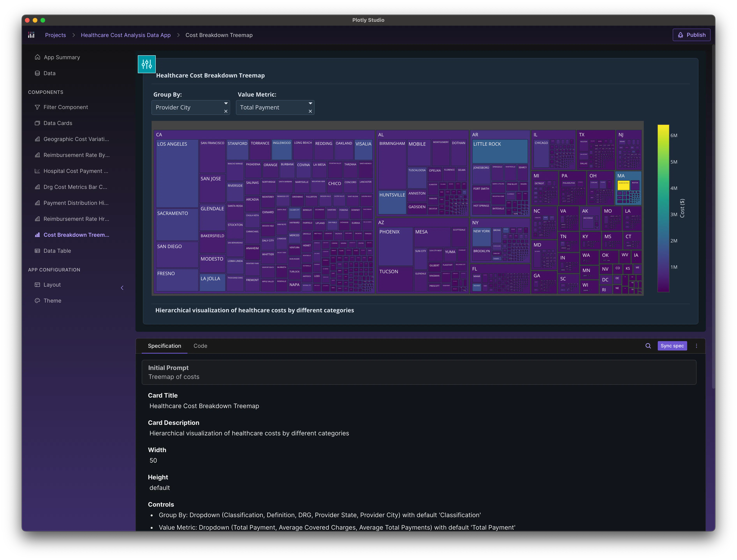Click the LOS ANGELES treemap tile
This screenshot has height=560, width=737.
(177, 174)
